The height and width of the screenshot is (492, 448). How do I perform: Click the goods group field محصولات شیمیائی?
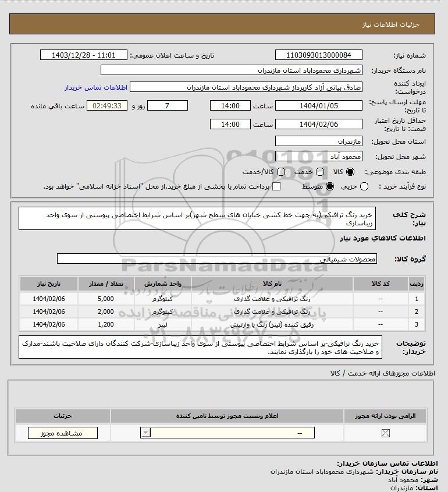pyautogui.click(x=217, y=259)
